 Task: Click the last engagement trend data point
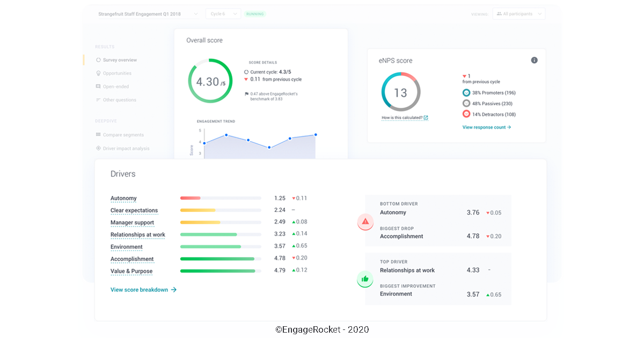click(x=316, y=135)
